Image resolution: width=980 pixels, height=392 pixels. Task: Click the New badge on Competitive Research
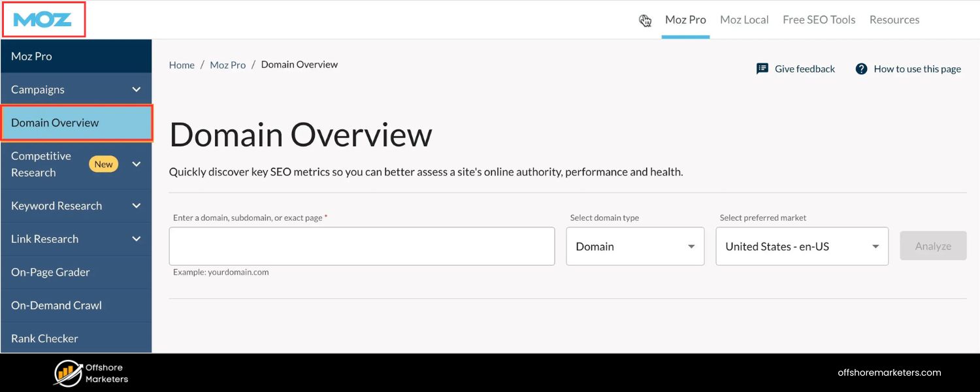click(x=103, y=164)
